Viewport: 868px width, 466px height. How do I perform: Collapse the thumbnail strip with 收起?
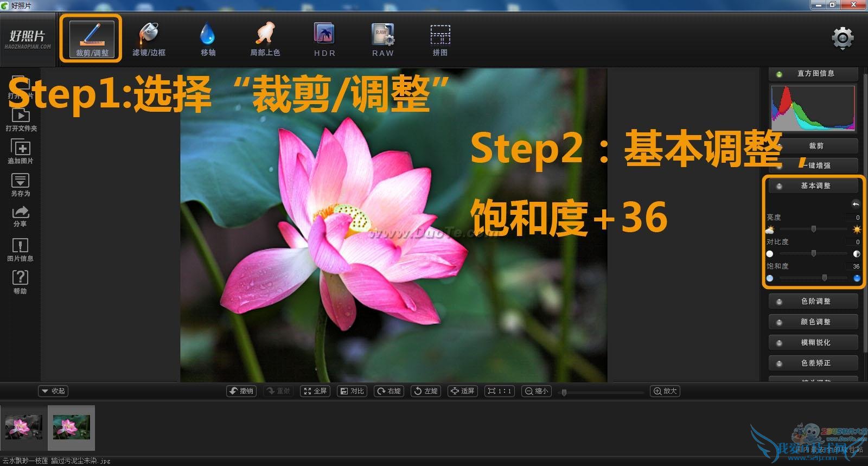pyautogui.click(x=53, y=391)
